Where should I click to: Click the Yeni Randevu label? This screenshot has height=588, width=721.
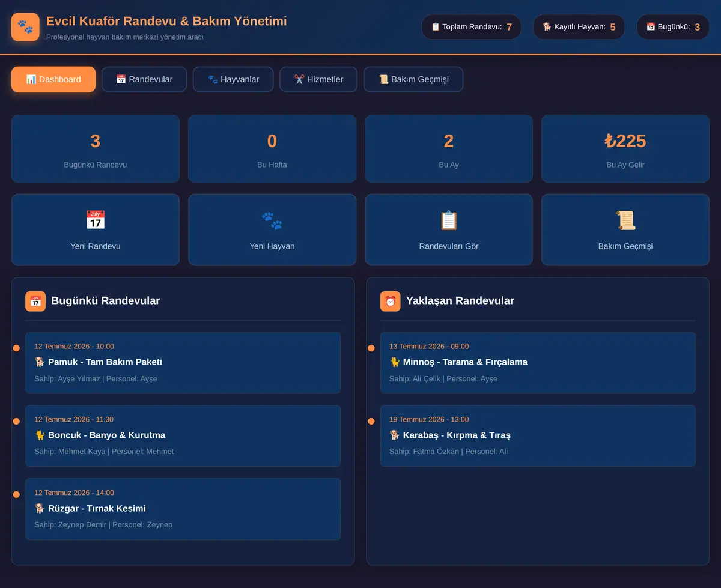[96, 246]
